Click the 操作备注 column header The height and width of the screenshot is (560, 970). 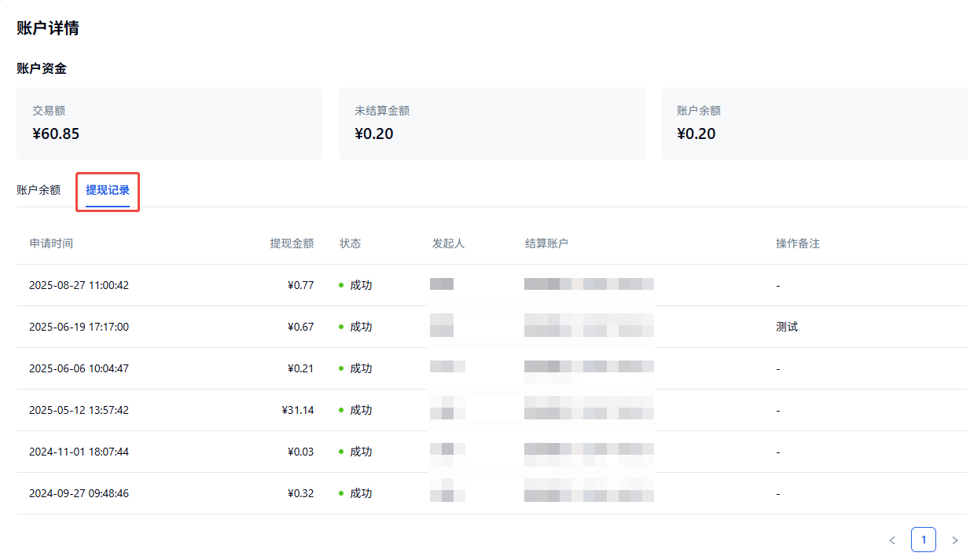tap(798, 243)
